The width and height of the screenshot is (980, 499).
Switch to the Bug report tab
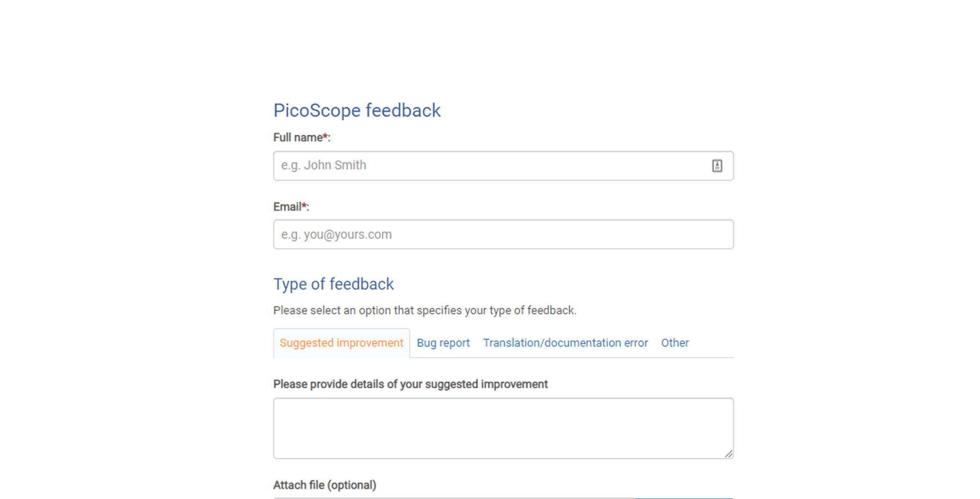click(443, 343)
